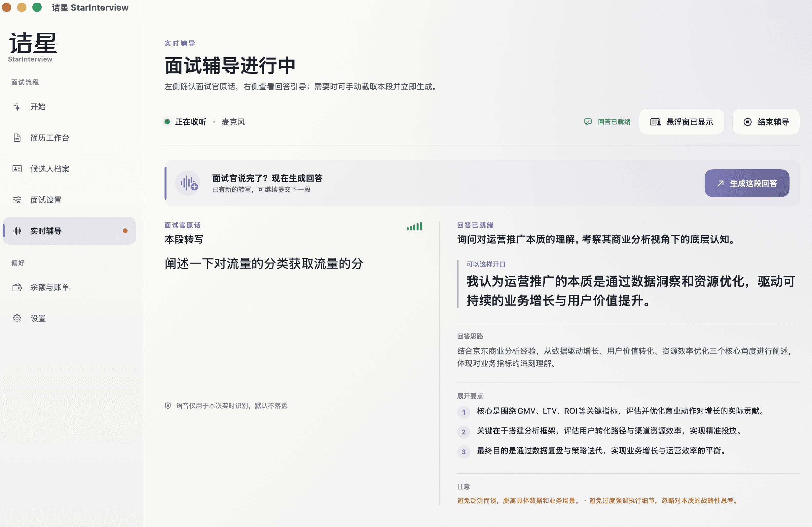Click the 面试设置 sliders icon
The height and width of the screenshot is (527, 812).
[17, 200]
